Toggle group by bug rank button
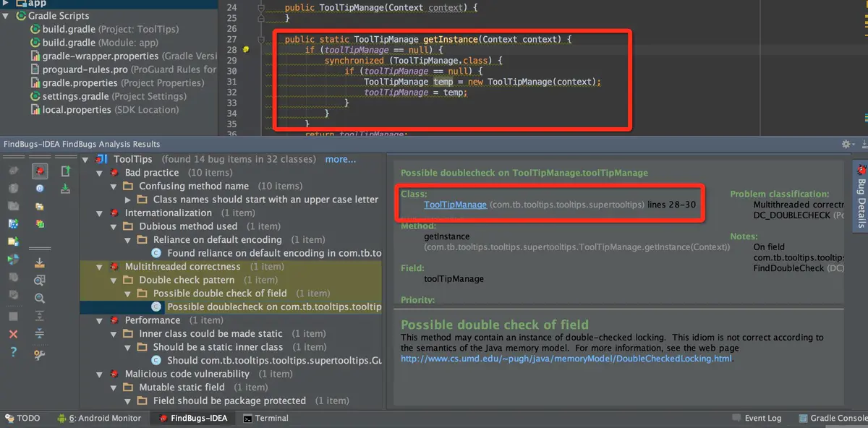The width and height of the screenshot is (868, 428). point(39,223)
